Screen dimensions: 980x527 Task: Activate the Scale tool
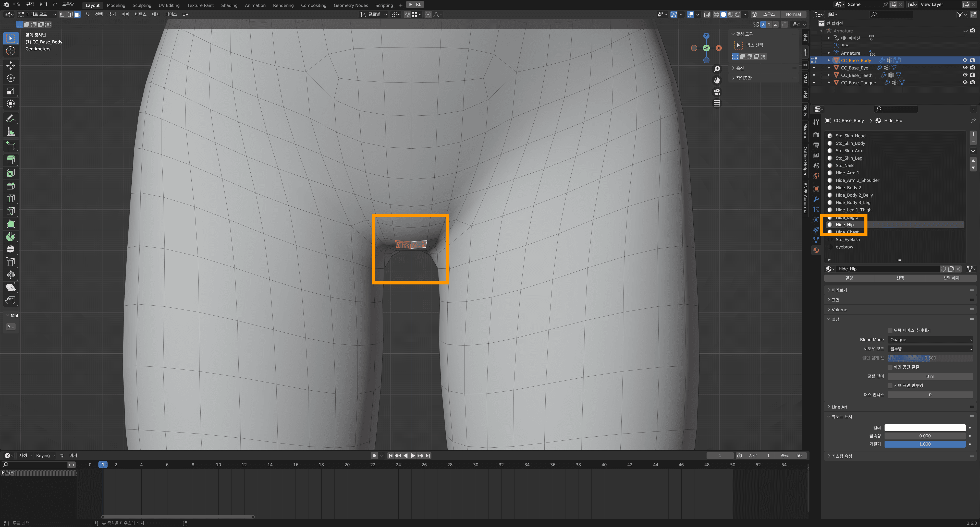click(11, 91)
